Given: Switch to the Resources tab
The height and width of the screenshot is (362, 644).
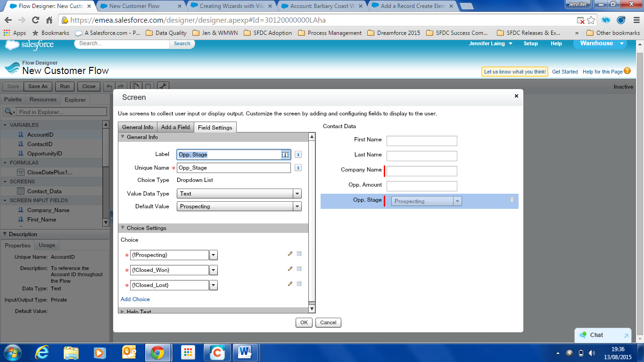Looking at the screenshot, I should coord(43,99).
